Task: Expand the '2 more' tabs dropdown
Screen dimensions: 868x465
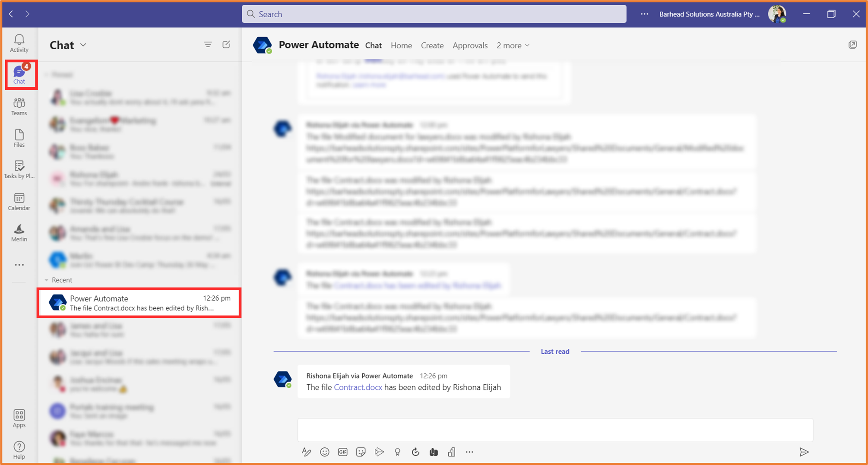Action: [x=513, y=45]
